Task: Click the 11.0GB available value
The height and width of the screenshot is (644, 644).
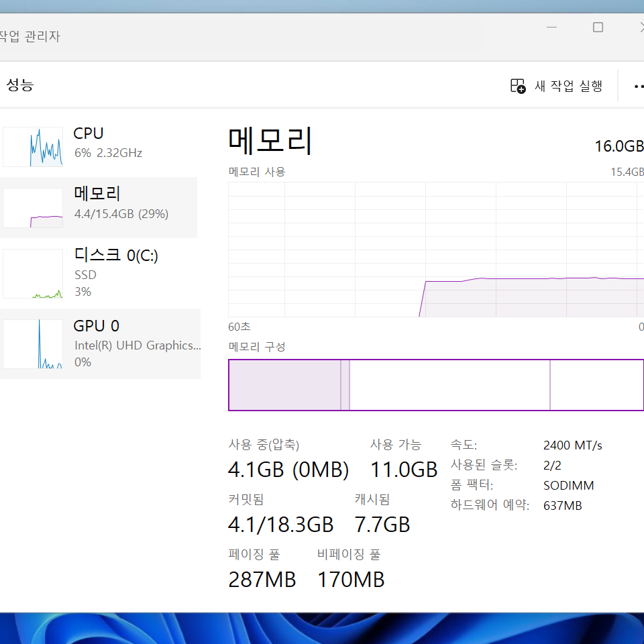Action: point(404,470)
